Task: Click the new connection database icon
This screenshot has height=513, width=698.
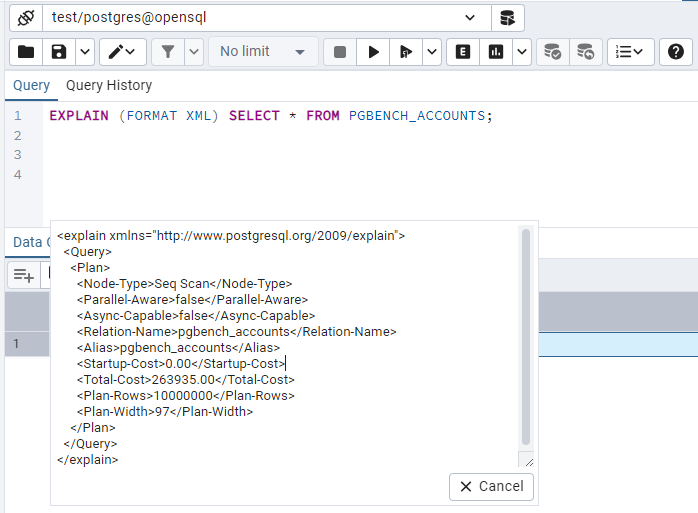Action: (507, 18)
